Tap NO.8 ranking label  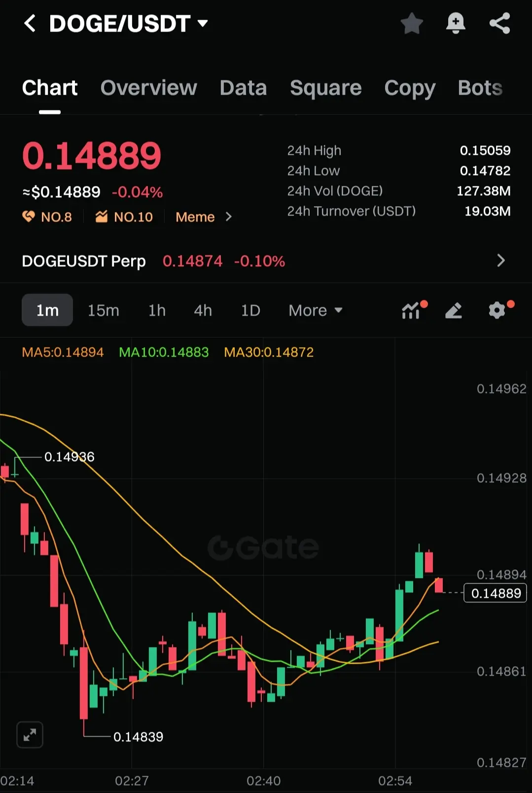click(x=56, y=217)
